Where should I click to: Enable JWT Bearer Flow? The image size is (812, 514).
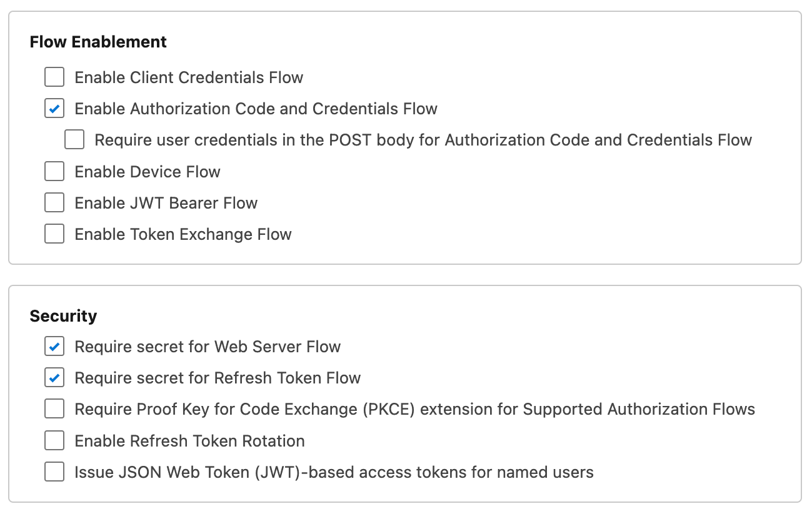[x=54, y=202]
